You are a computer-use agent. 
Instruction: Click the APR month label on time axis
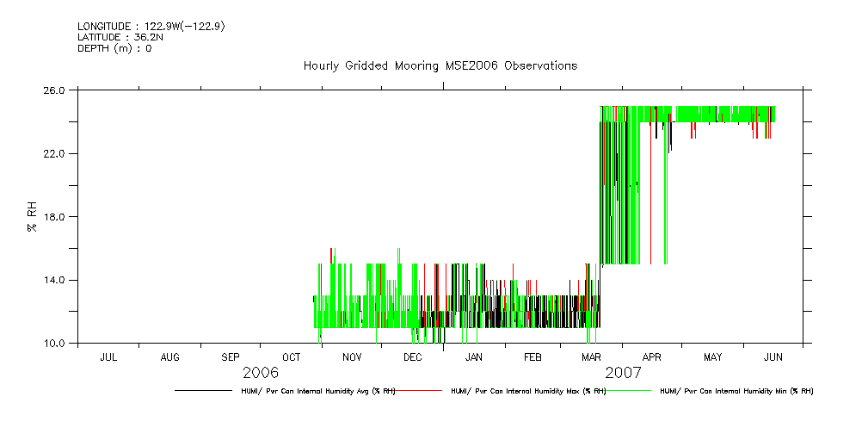tap(652, 356)
